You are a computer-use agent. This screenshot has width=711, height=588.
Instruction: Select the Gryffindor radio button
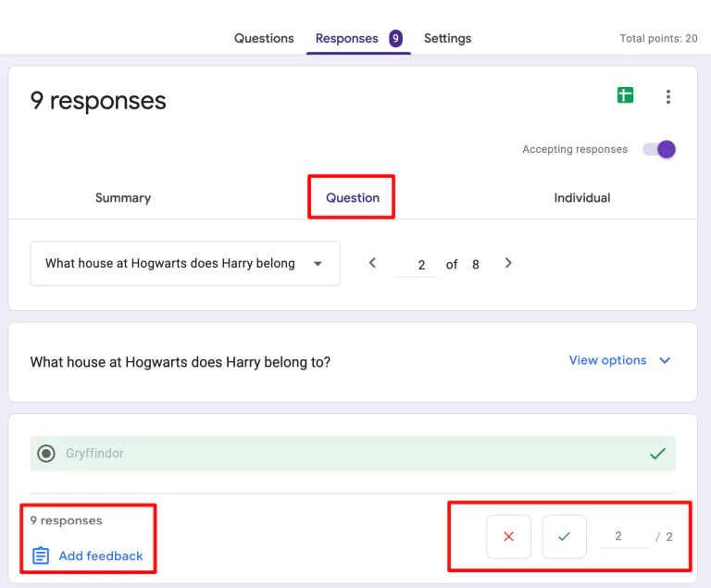pos(46,453)
